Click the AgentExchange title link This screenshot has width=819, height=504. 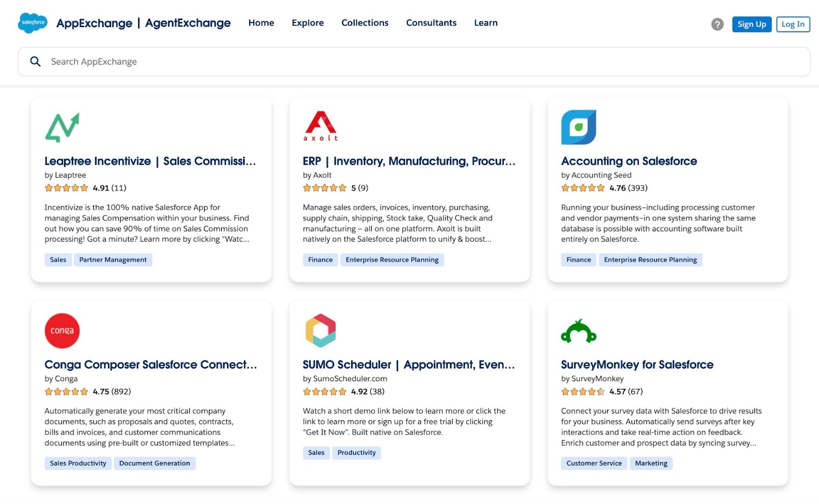click(188, 23)
